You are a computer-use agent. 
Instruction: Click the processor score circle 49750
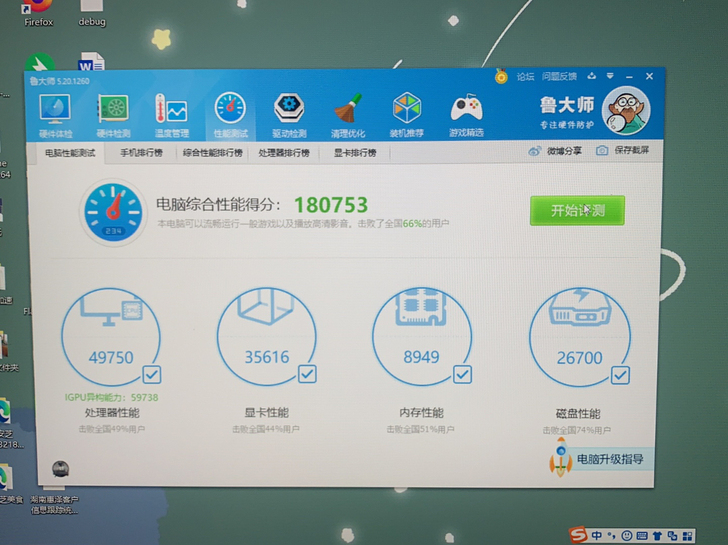point(111,337)
